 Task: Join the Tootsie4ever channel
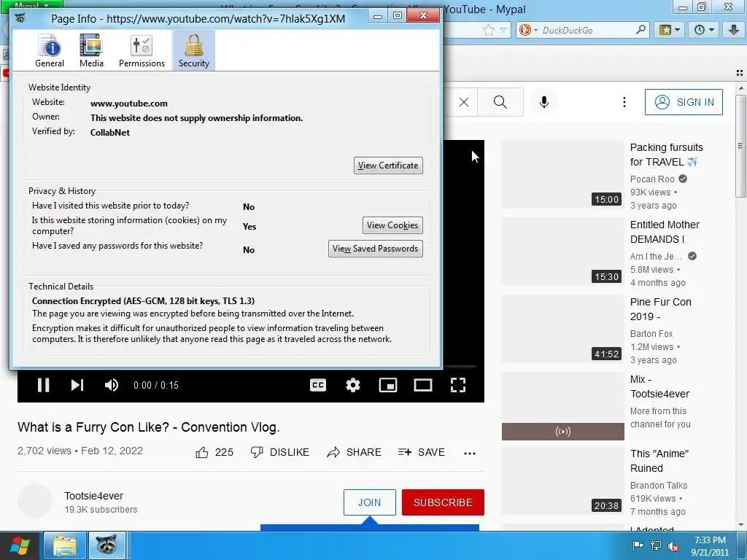[370, 502]
